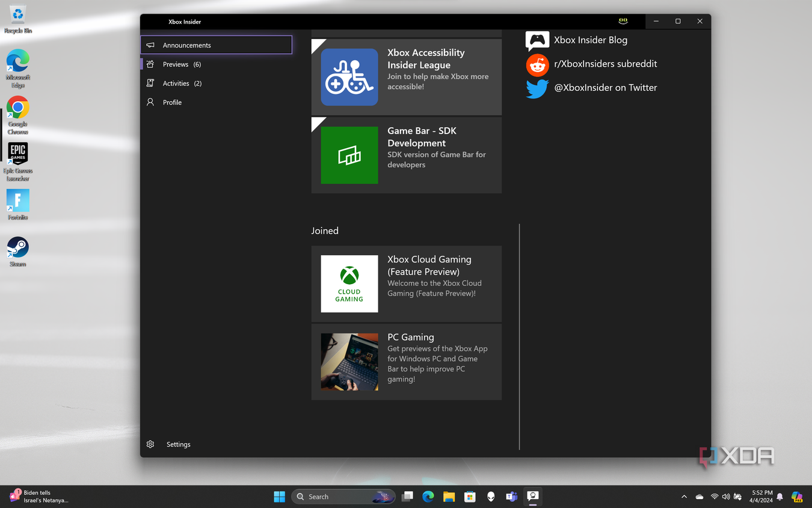The image size is (812, 508).
Task: Open the Activities (2) section
Action: [x=217, y=83]
